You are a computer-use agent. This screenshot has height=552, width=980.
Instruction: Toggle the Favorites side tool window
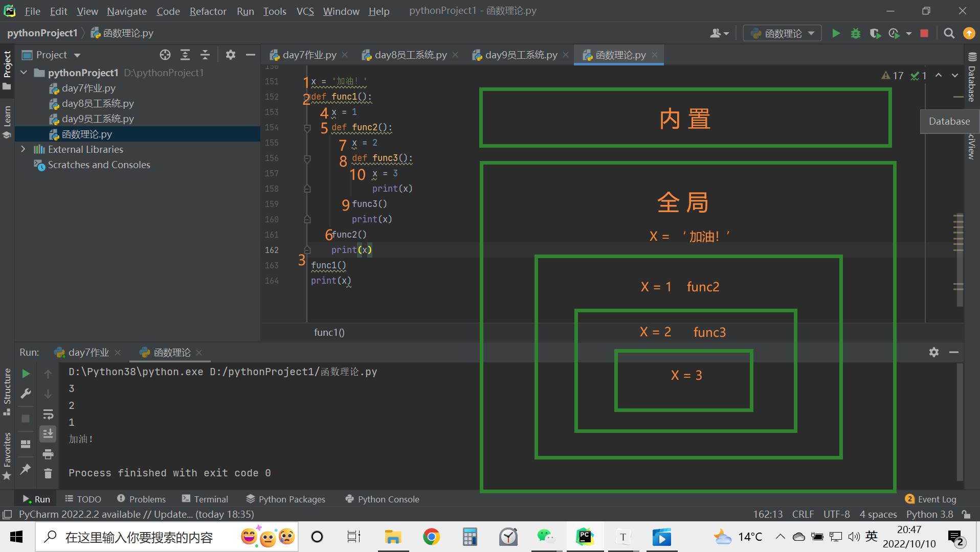coord(7,456)
